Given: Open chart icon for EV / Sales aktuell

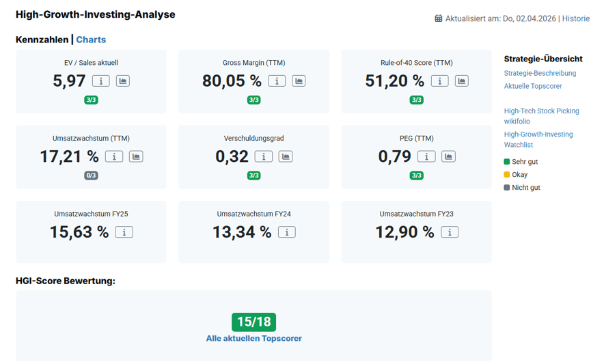Looking at the screenshot, I should [x=122, y=81].
